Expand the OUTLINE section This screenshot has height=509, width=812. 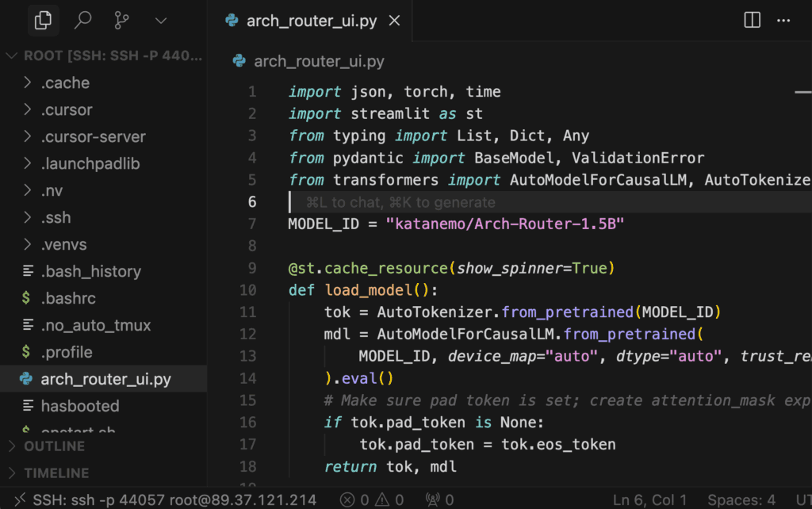click(x=54, y=446)
